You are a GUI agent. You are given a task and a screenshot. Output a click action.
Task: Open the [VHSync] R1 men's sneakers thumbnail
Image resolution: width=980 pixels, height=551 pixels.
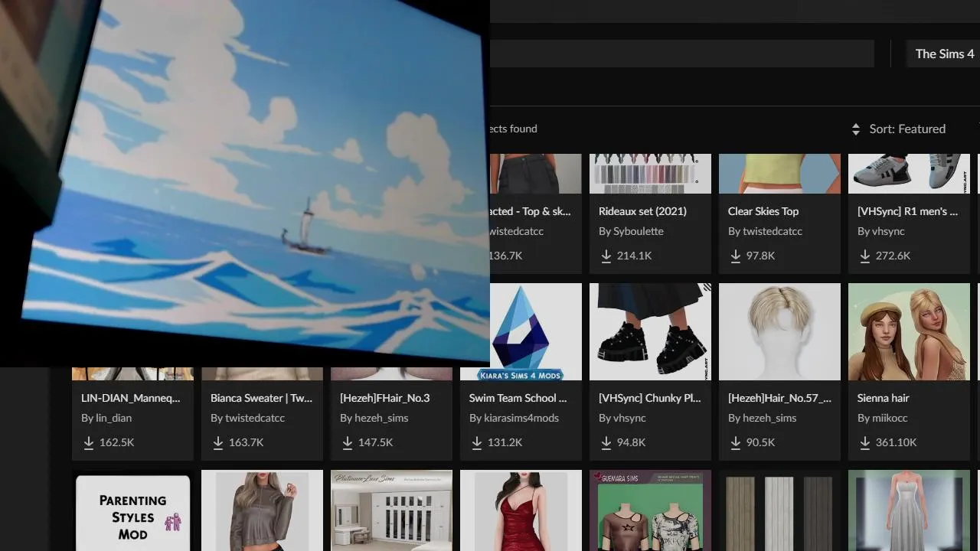point(909,174)
